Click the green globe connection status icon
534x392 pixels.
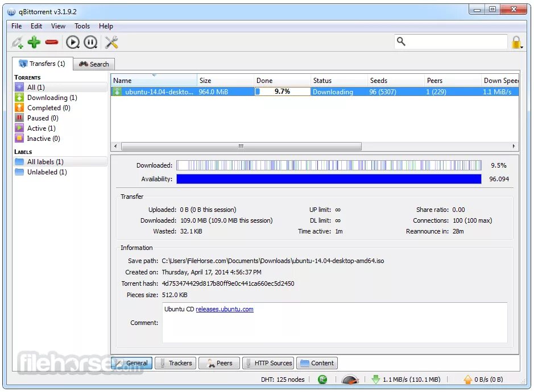322,380
